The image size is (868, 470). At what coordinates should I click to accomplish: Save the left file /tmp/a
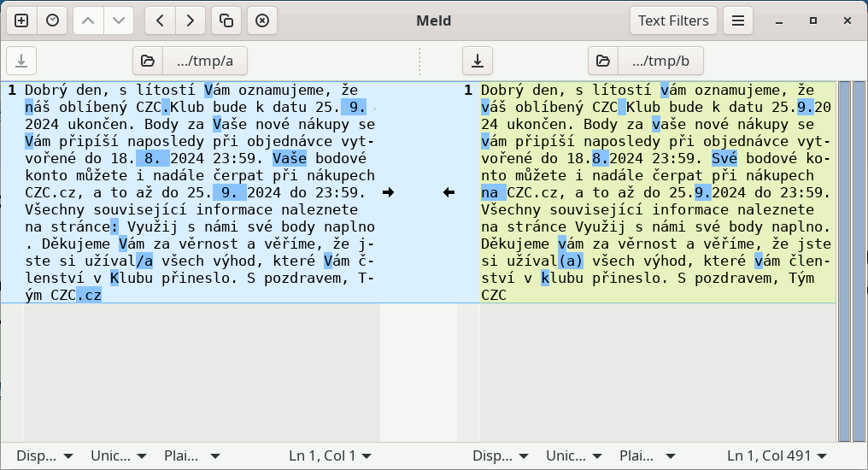click(21, 61)
